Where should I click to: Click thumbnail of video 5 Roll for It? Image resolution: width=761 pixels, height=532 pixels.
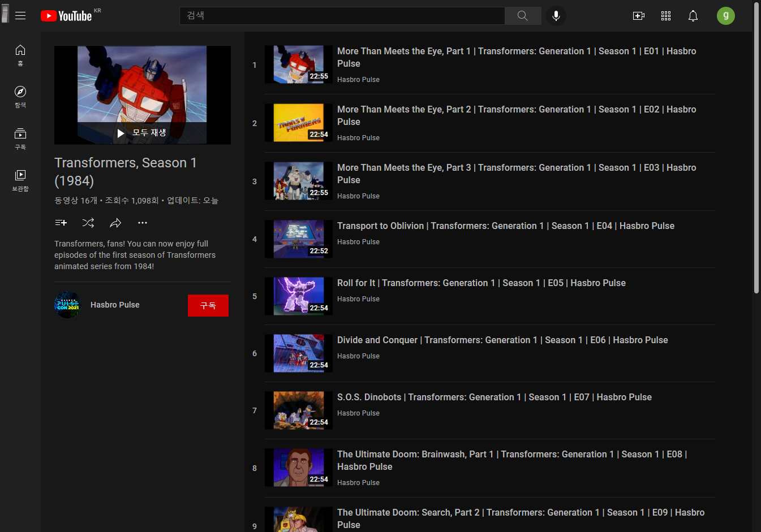tap(299, 296)
